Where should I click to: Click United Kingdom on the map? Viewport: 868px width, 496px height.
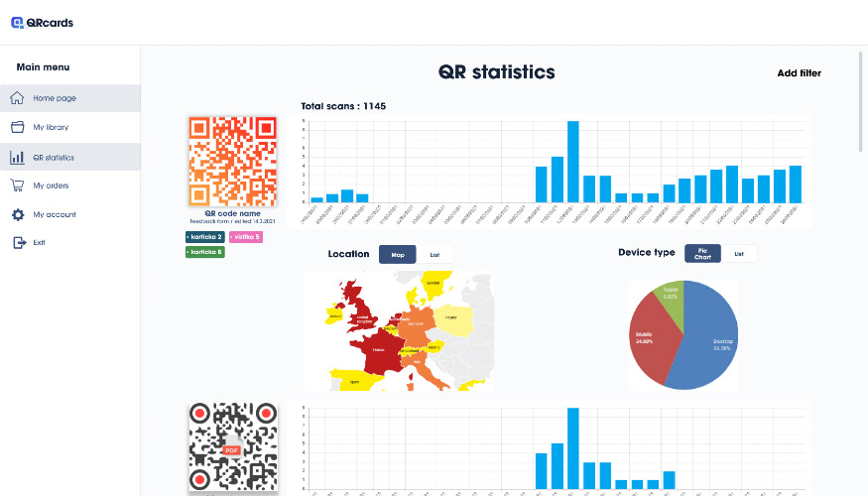click(363, 310)
